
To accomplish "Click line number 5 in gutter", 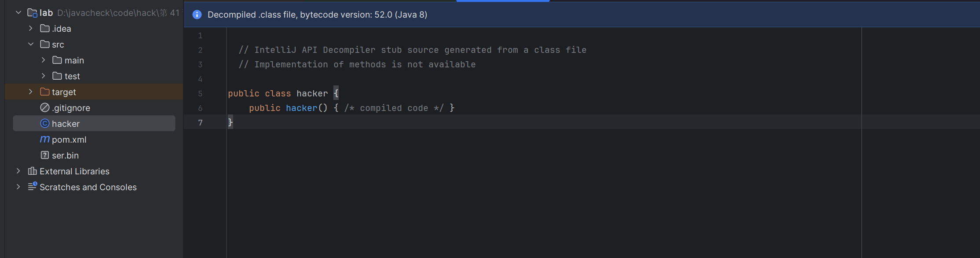I will point(200,94).
